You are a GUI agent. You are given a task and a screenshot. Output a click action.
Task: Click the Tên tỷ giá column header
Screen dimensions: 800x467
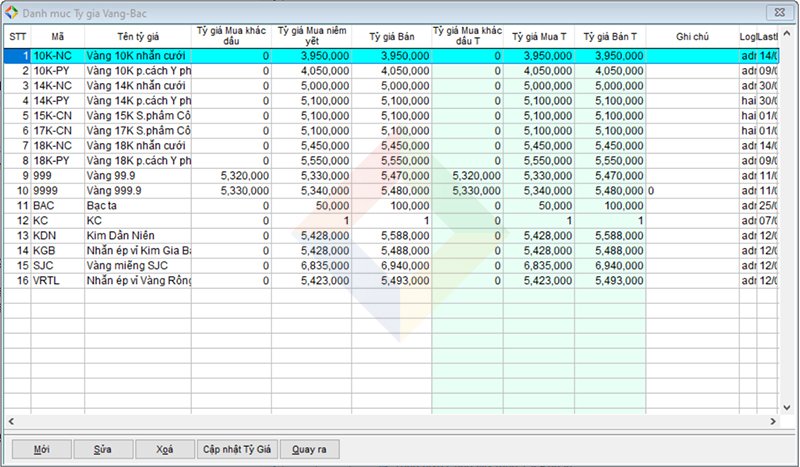[137, 36]
